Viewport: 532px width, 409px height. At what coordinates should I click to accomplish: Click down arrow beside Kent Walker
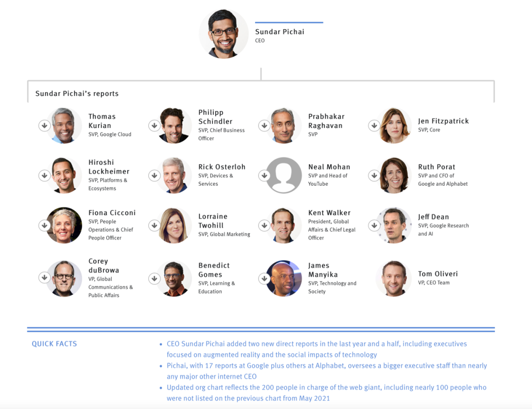pyautogui.click(x=265, y=225)
